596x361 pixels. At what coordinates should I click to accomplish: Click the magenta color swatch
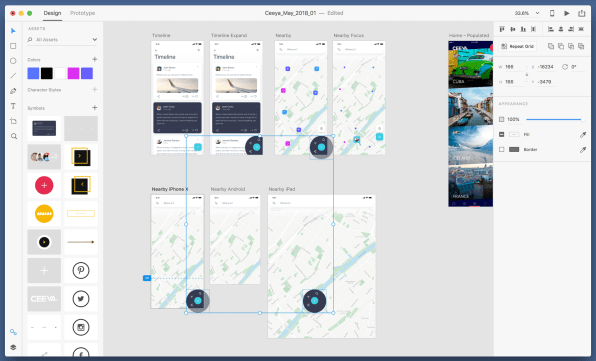pos(73,73)
